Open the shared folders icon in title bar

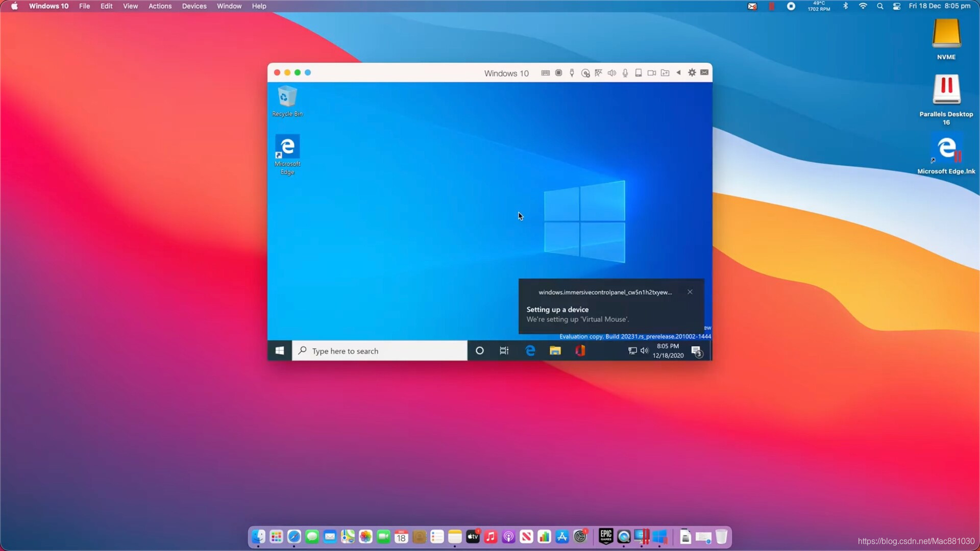[665, 73]
